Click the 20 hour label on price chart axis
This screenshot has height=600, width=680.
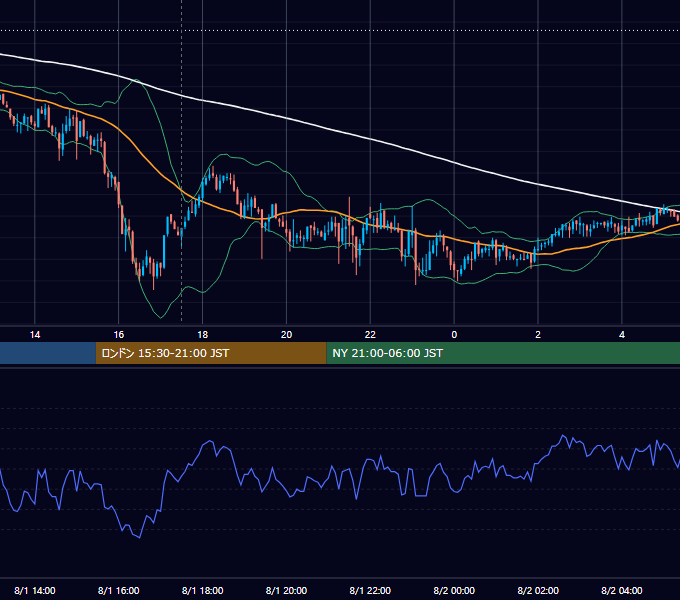click(x=286, y=335)
